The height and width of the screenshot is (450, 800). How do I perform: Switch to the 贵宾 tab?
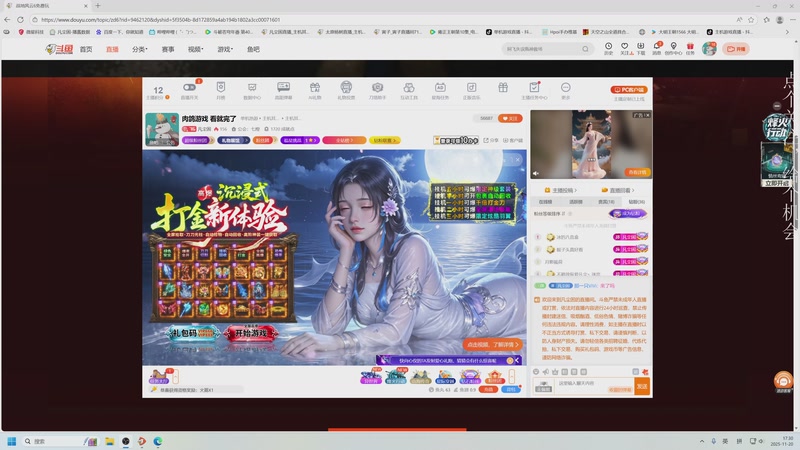point(606,202)
